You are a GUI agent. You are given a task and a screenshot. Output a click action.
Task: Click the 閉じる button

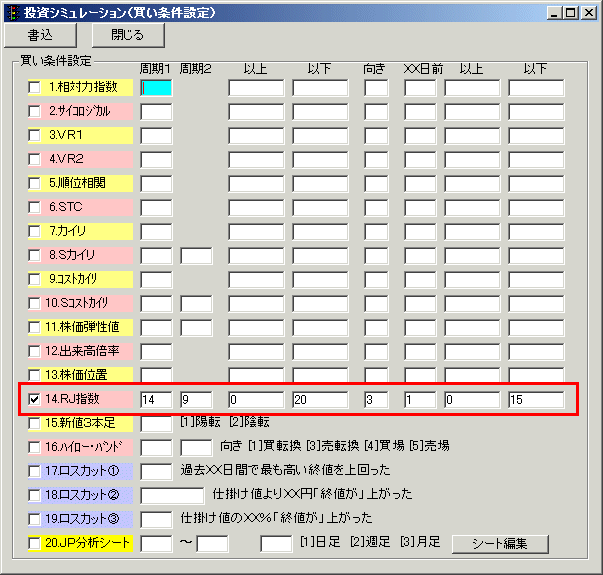click(128, 35)
